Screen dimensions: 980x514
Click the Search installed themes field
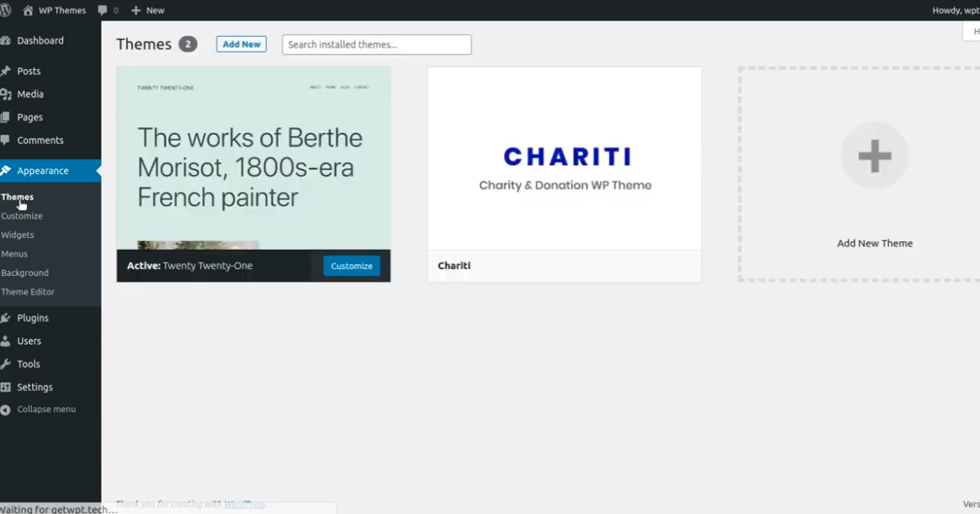[376, 45]
